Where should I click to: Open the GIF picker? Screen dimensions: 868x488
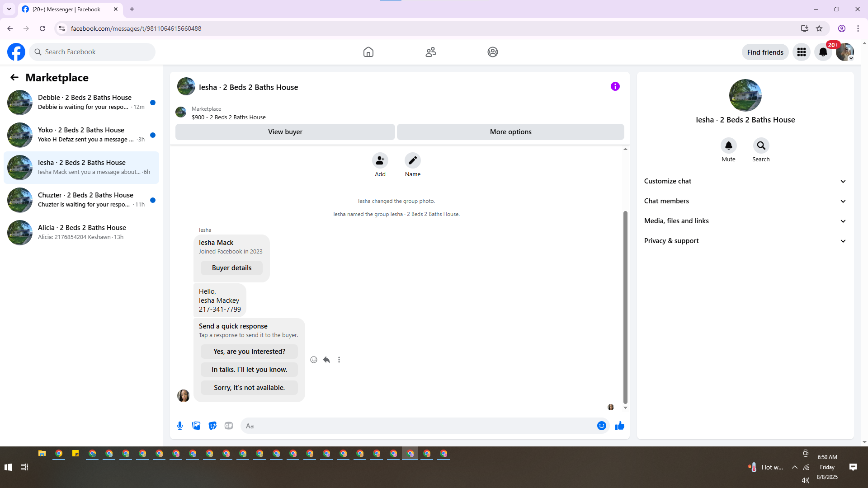point(229,426)
